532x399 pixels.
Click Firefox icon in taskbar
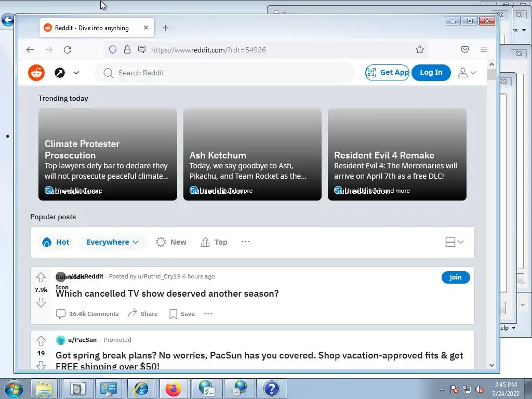pyautogui.click(x=173, y=389)
